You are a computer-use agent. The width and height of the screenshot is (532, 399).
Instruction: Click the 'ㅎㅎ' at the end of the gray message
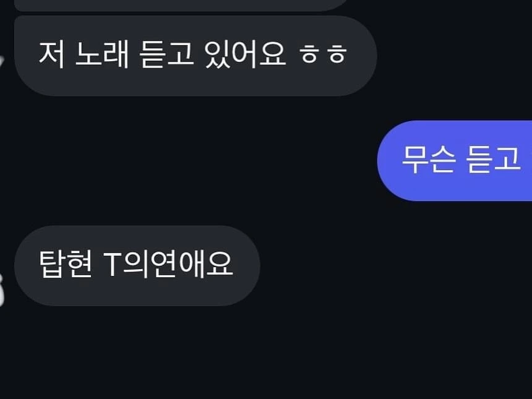pos(323,54)
